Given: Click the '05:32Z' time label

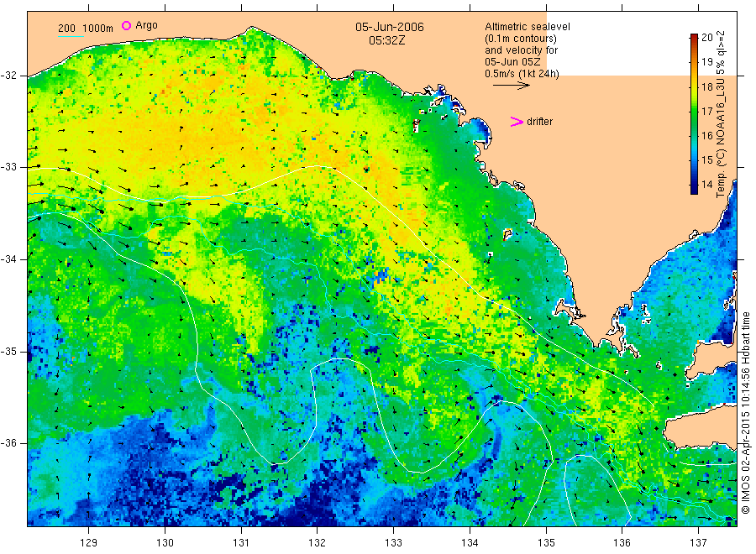Looking at the screenshot, I should (386, 41).
